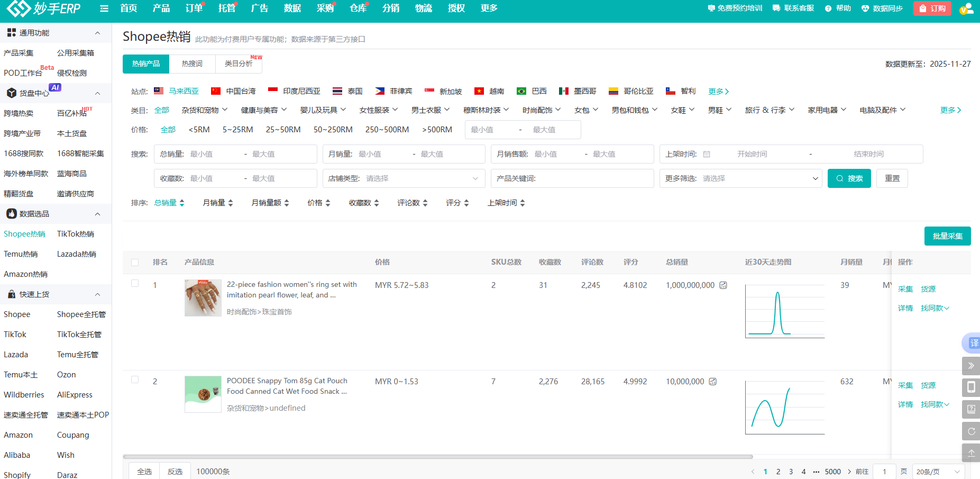Click the help book icon in floating sidebar
980x479 pixels.
coord(971,409)
